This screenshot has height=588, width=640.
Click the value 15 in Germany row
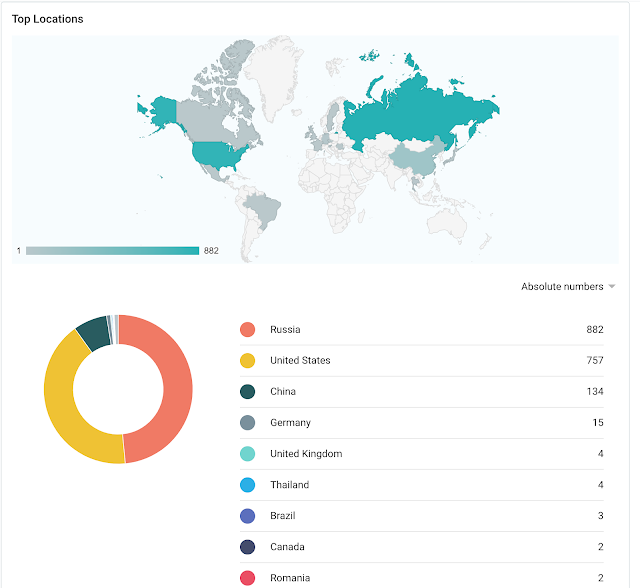(x=598, y=422)
